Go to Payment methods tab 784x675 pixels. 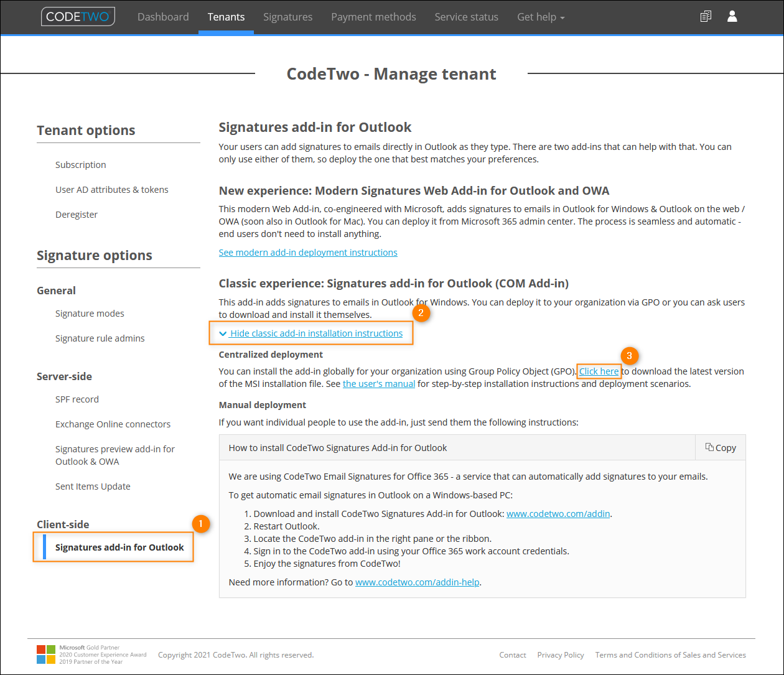373,17
